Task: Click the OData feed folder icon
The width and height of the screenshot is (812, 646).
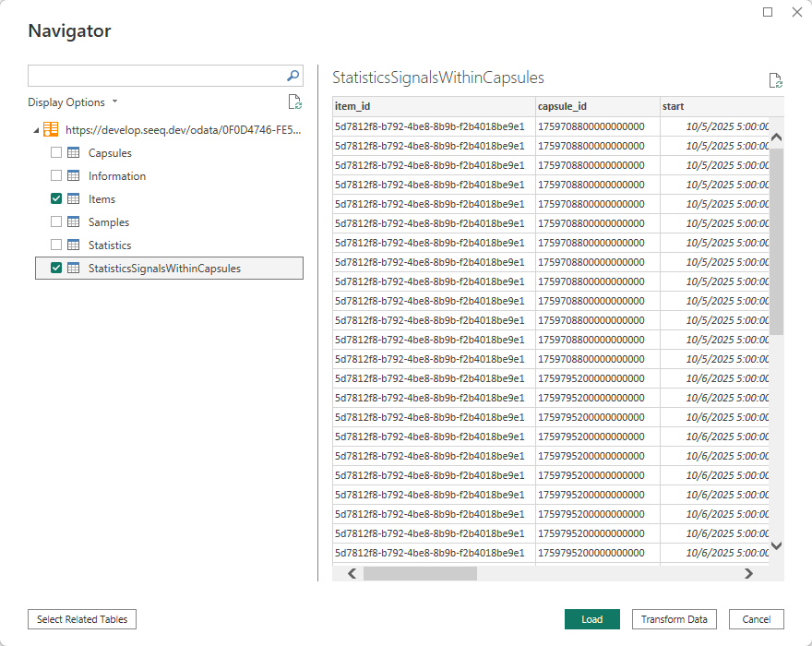Action: (52, 130)
